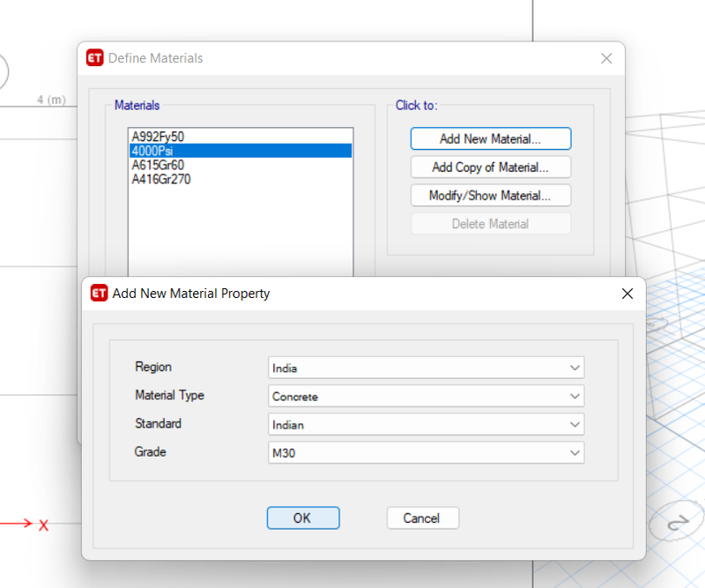Click Add Copy of Material button
The height and width of the screenshot is (588, 705).
coord(491,167)
